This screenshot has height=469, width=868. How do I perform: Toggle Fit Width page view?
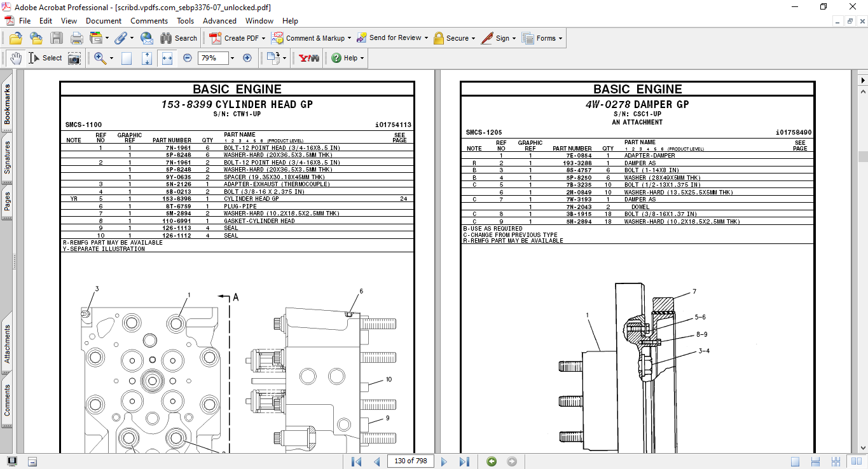point(167,58)
